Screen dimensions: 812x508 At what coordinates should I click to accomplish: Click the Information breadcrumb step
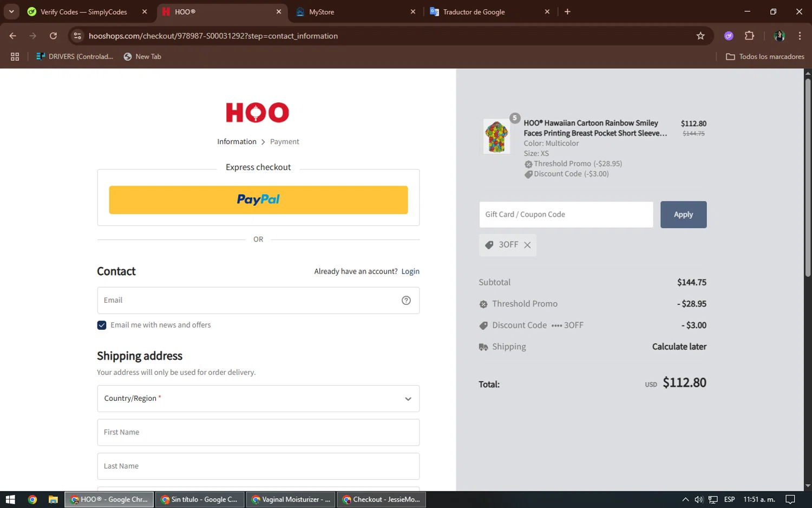(237, 142)
